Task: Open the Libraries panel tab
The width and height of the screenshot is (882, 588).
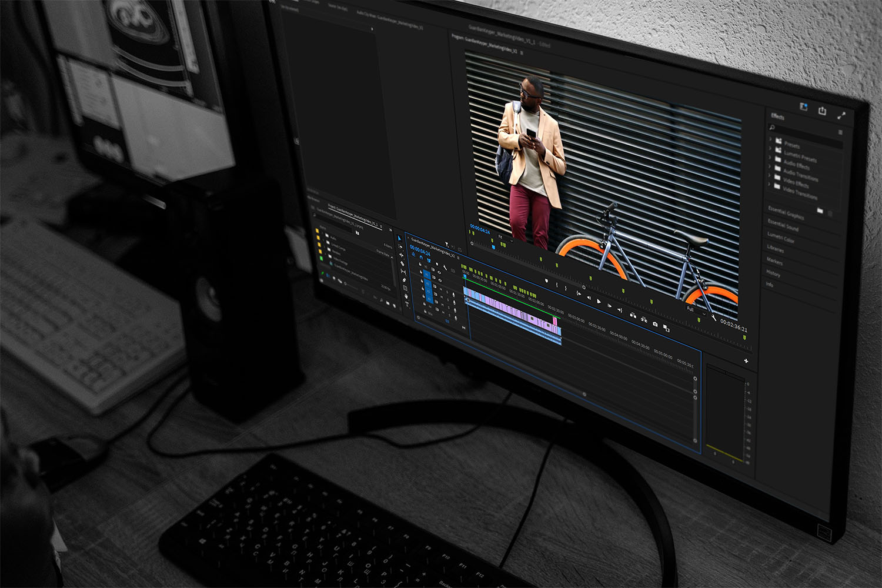Action: point(775,249)
